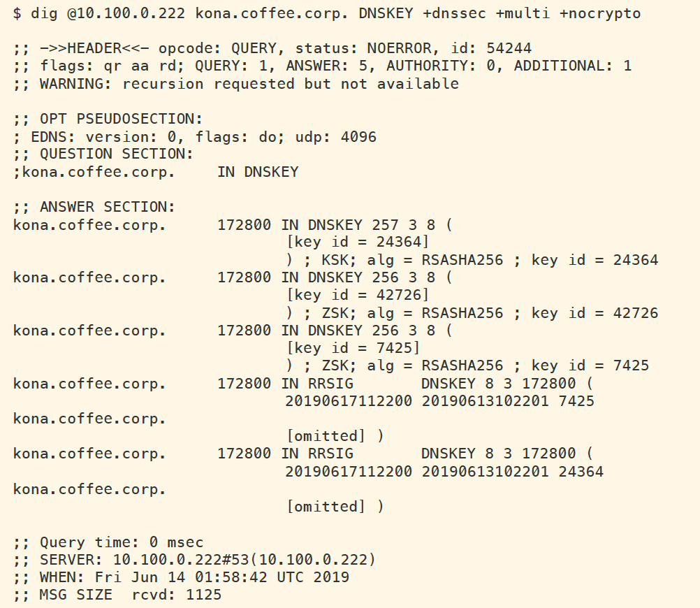Click the bracketed [key id = 7425] text
The image size is (700, 608).
click(x=353, y=347)
